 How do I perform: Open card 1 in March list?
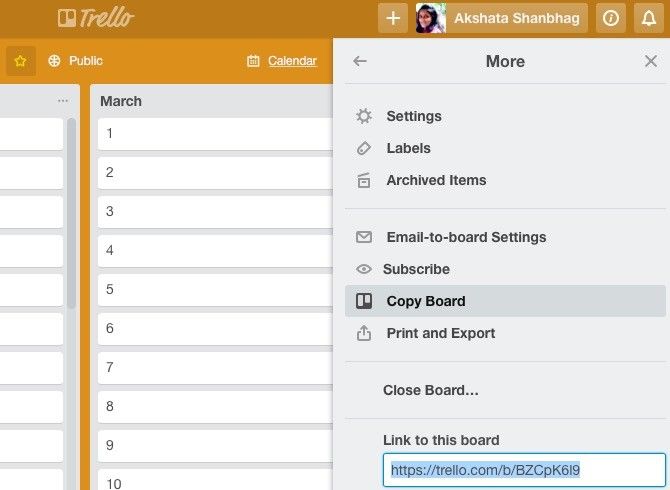(x=215, y=134)
